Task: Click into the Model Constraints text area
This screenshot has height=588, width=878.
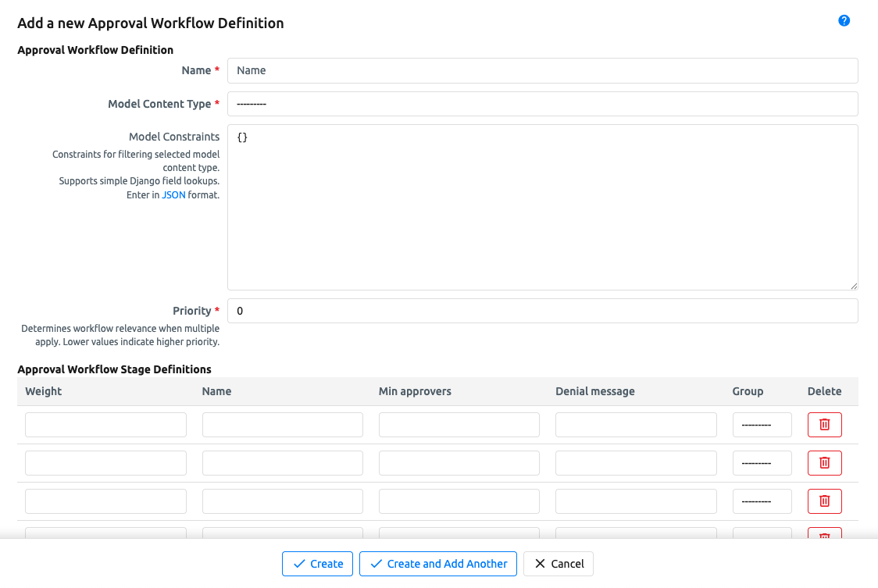Action: [542, 207]
